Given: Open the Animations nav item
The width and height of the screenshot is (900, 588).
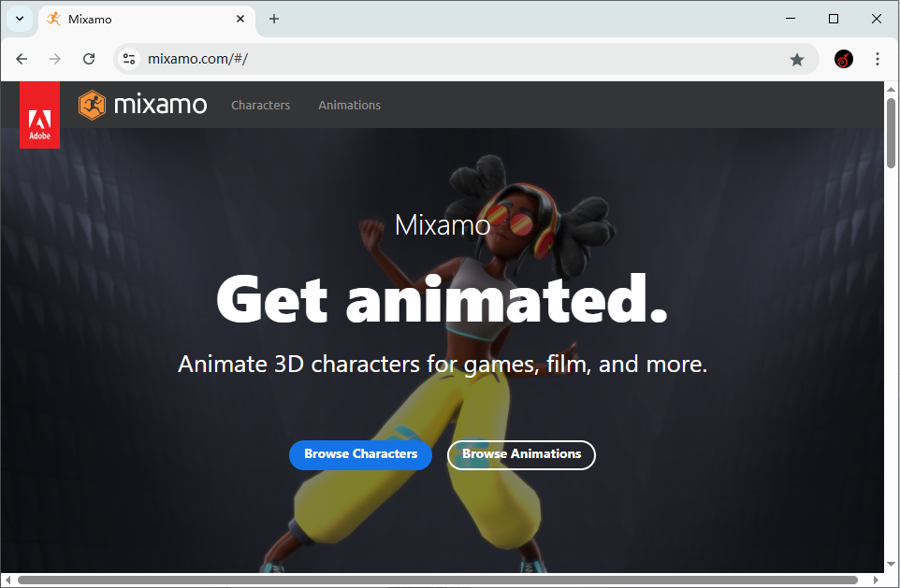Looking at the screenshot, I should click(350, 105).
